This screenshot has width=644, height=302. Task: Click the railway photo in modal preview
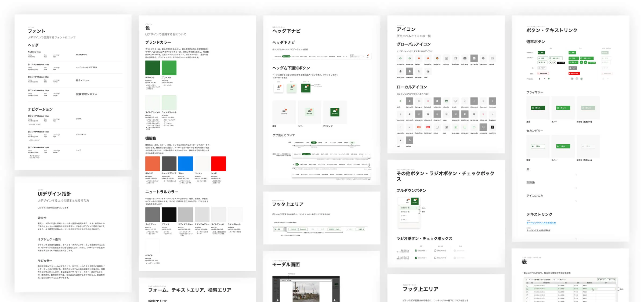coord(306,292)
